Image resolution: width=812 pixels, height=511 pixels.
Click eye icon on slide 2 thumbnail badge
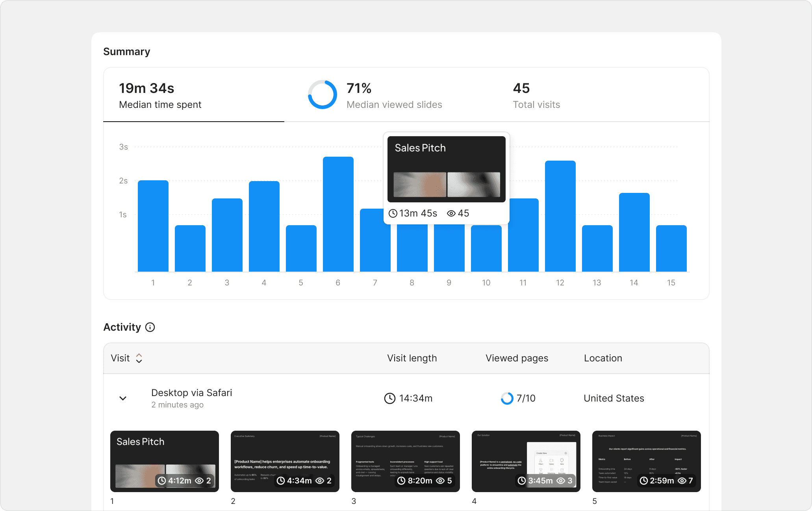point(320,481)
